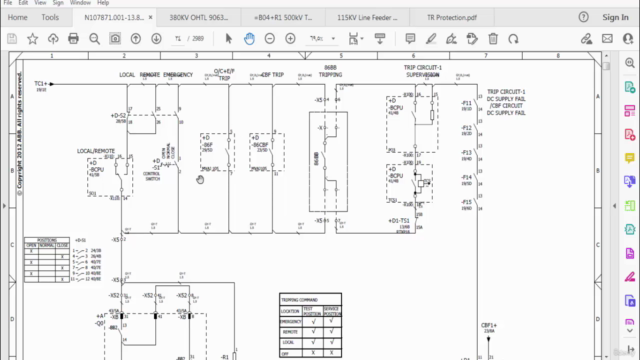Screen dimensions: 640x360
Task: Click the zoom out minus button
Action: click(x=270, y=39)
